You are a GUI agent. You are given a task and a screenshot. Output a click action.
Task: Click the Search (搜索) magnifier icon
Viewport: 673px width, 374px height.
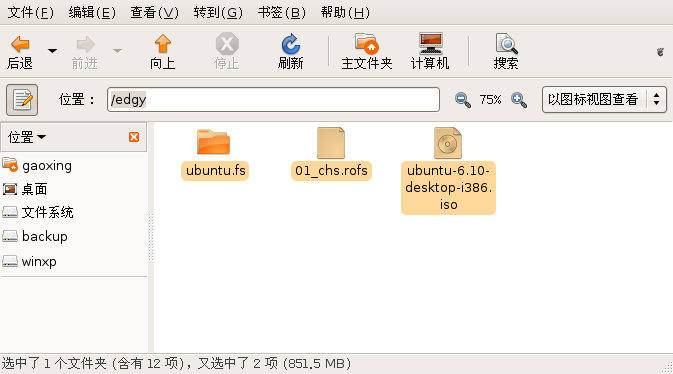(506, 43)
